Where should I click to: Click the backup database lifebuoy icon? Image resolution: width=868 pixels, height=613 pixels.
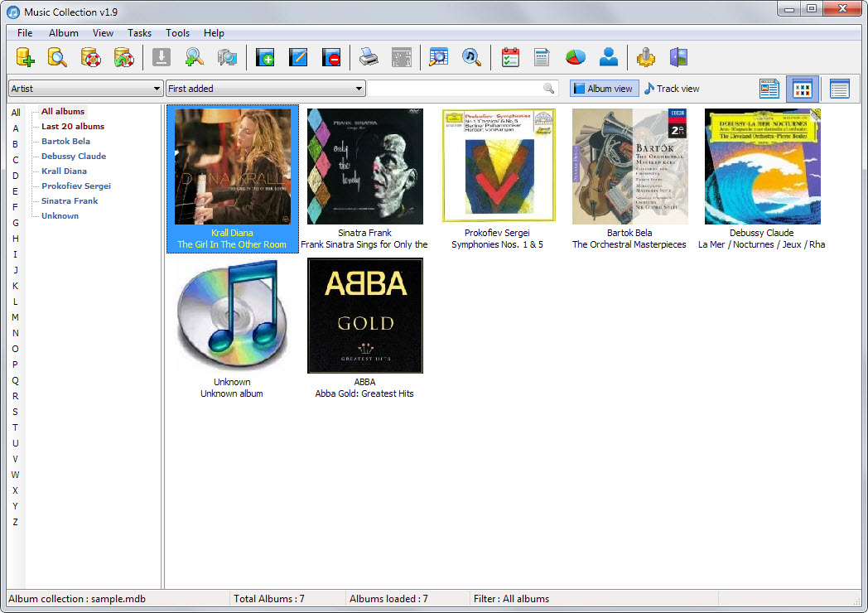tap(91, 57)
